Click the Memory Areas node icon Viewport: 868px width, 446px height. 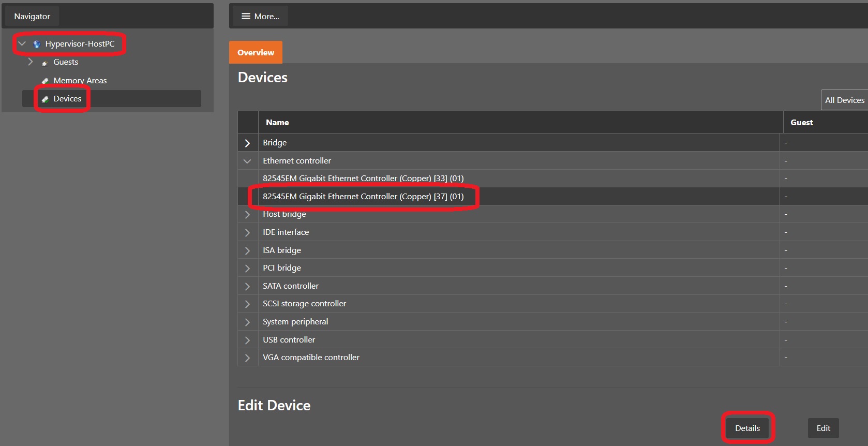(x=45, y=81)
